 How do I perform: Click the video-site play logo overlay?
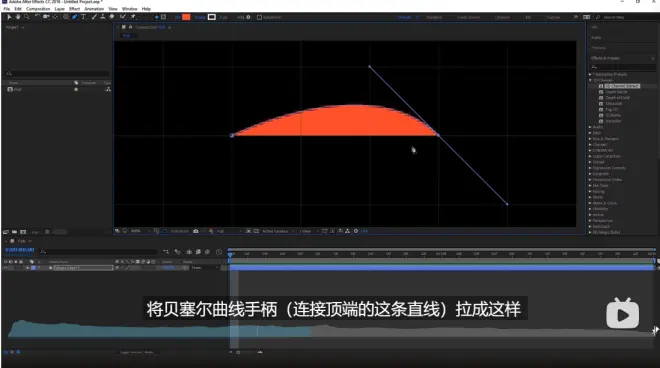click(623, 313)
